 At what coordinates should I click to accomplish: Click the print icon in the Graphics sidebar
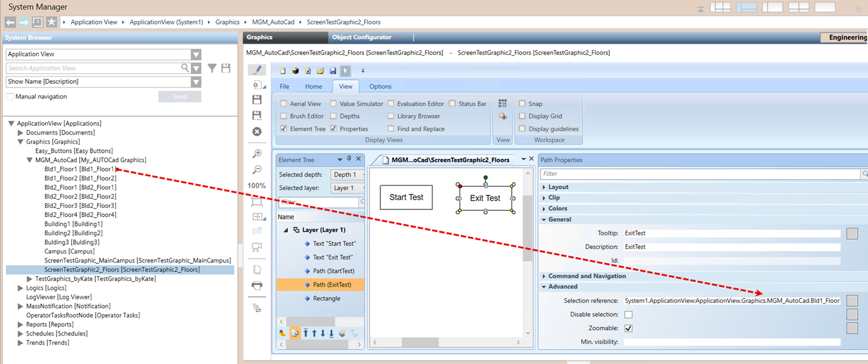coord(257,286)
